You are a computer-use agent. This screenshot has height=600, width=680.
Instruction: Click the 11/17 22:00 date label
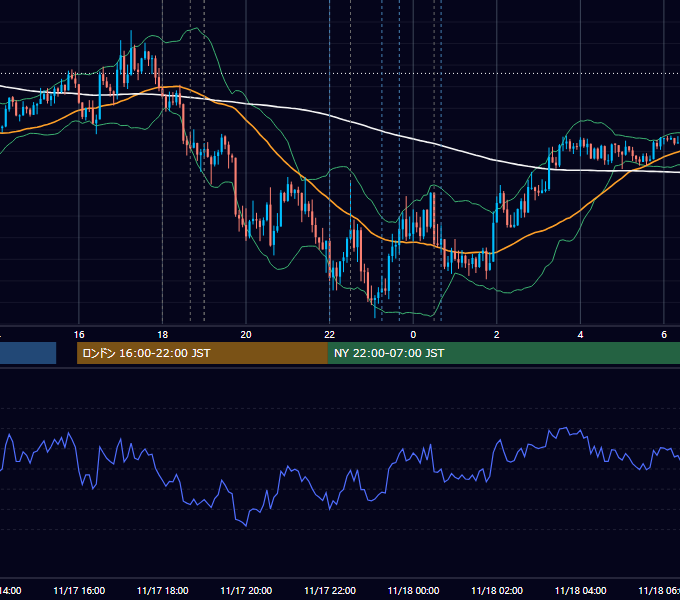[x=330, y=590]
